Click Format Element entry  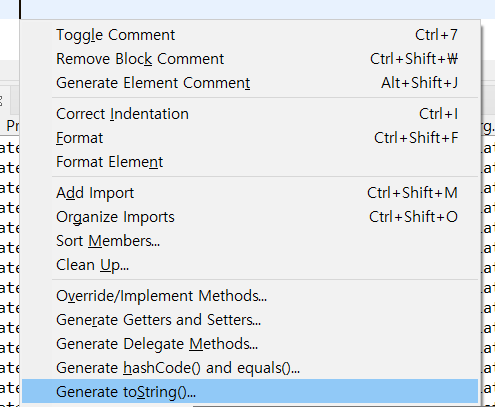coord(250,162)
